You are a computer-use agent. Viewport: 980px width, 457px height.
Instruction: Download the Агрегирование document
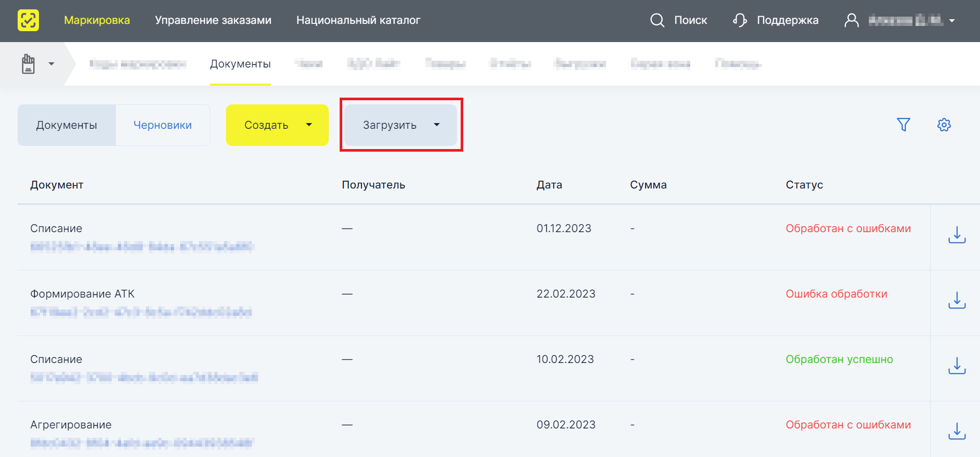(957, 432)
